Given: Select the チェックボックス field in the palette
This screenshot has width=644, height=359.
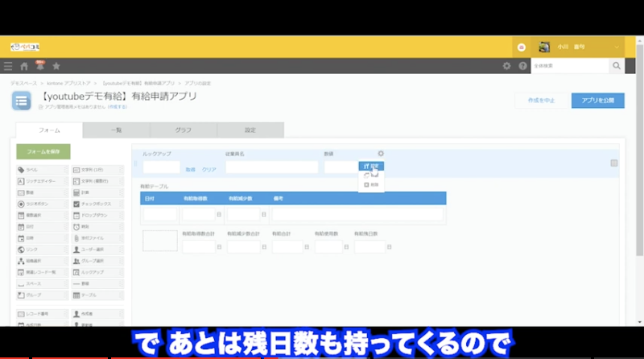Looking at the screenshot, I should [x=97, y=204].
